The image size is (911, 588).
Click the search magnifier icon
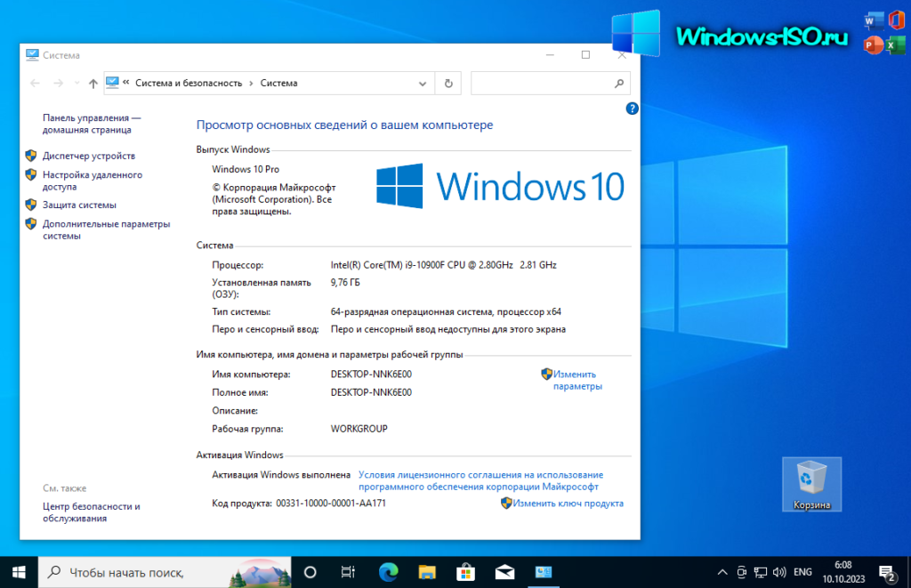(619, 83)
